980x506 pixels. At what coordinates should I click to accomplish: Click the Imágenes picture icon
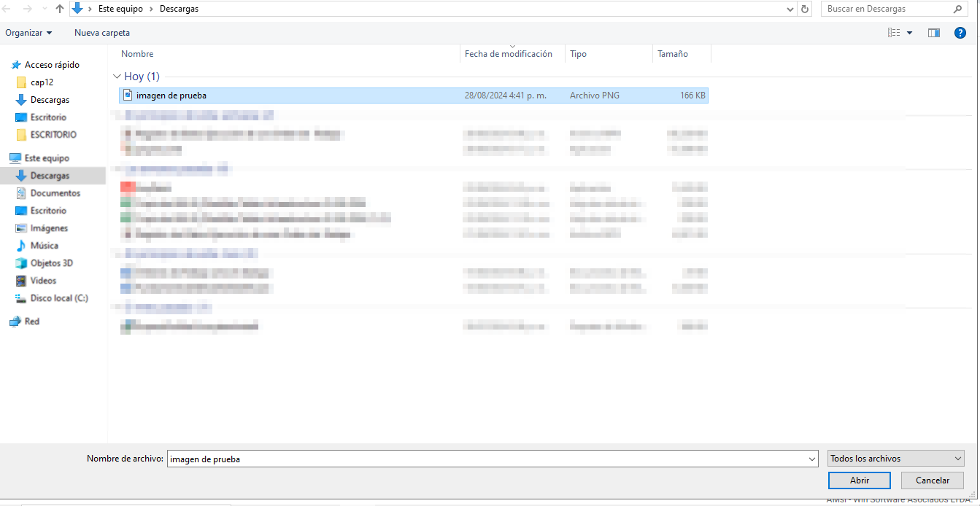pyautogui.click(x=21, y=228)
